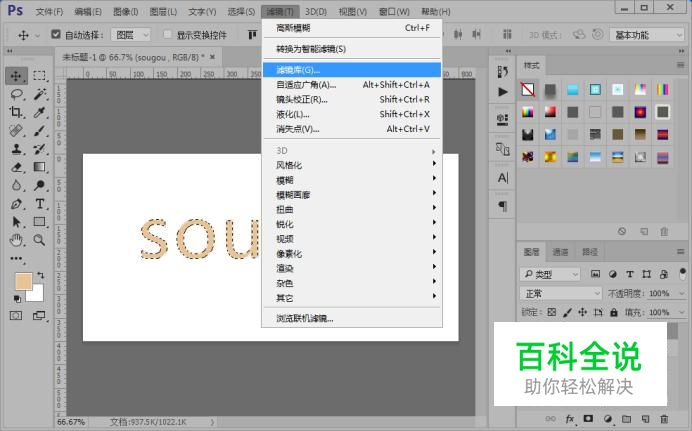Select the Hand tool

(16, 240)
